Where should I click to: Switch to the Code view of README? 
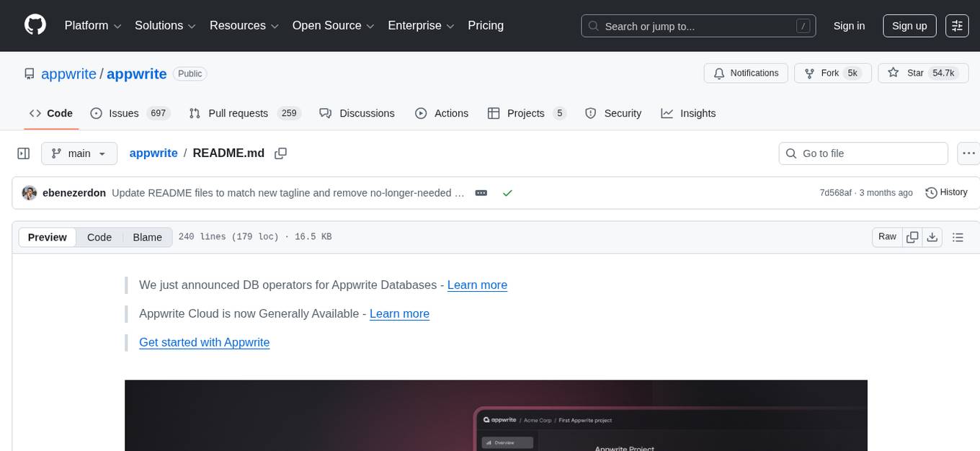99,236
